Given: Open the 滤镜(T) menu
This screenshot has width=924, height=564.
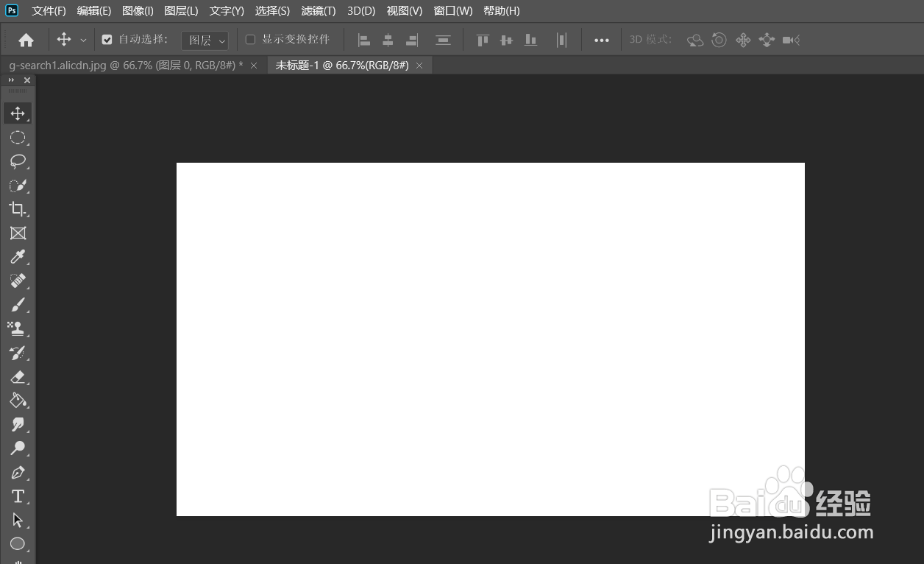Looking at the screenshot, I should pyautogui.click(x=319, y=10).
